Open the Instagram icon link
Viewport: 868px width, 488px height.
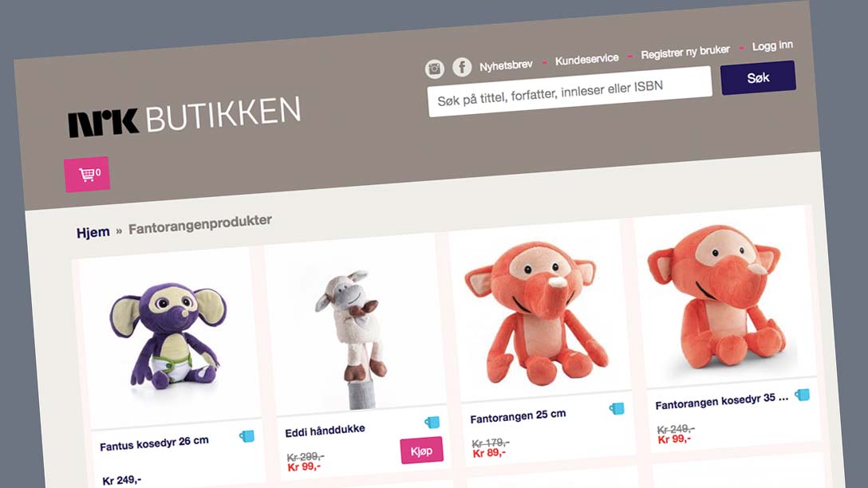pyautogui.click(x=435, y=69)
